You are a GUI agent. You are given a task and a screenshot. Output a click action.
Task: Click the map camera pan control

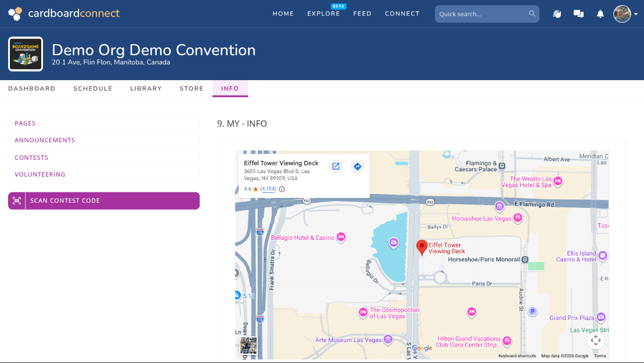(596, 340)
